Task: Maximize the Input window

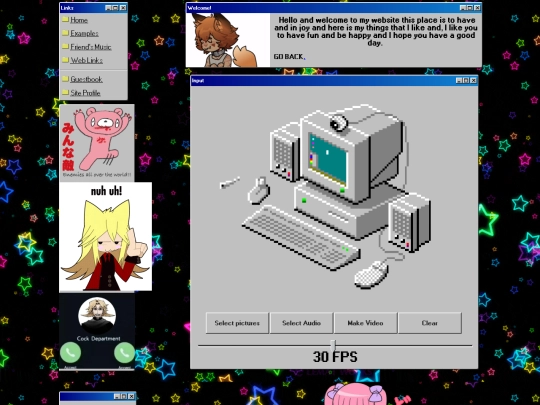Action: click(466, 80)
